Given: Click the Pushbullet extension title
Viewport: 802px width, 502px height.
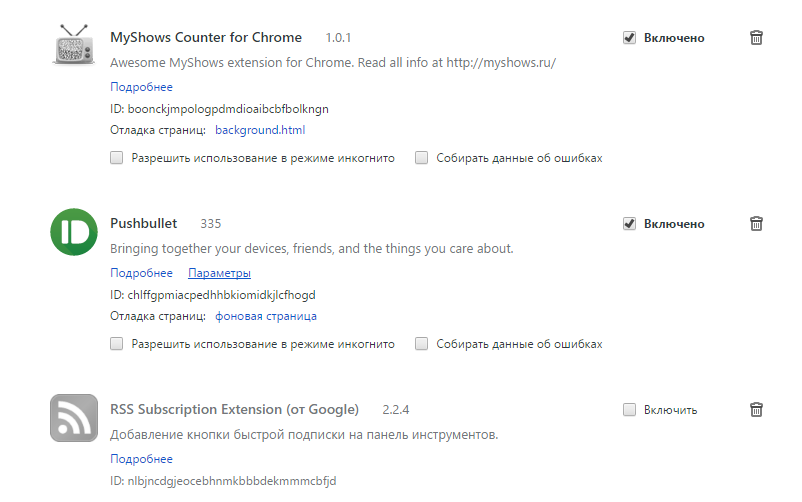Looking at the screenshot, I should (144, 223).
